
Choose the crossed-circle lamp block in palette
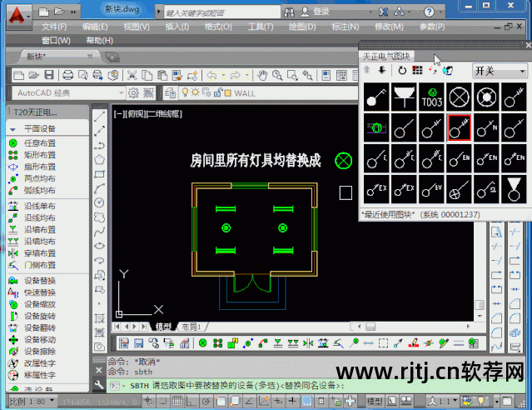pyautogui.click(x=459, y=97)
